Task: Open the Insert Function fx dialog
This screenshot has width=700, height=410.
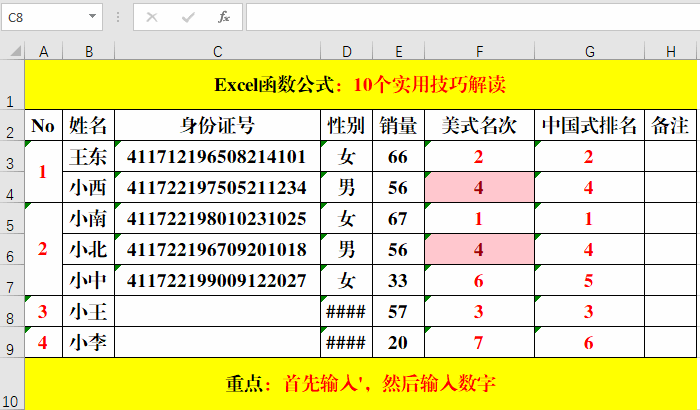Action: coord(224,17)
